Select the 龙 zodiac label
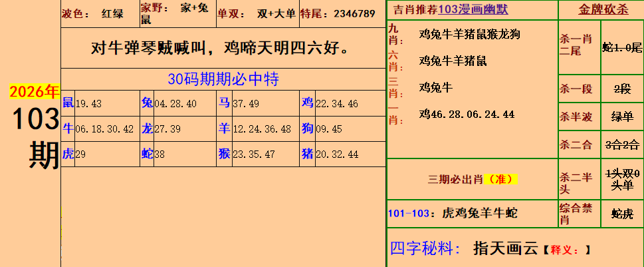The height and width of the screenshot is (267, 644). pos(147,129)
